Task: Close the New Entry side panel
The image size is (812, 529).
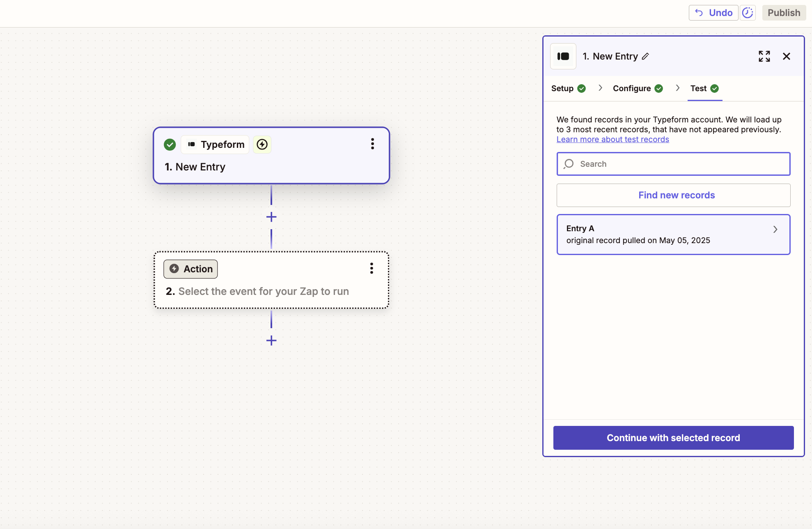Action: point(786,56)
